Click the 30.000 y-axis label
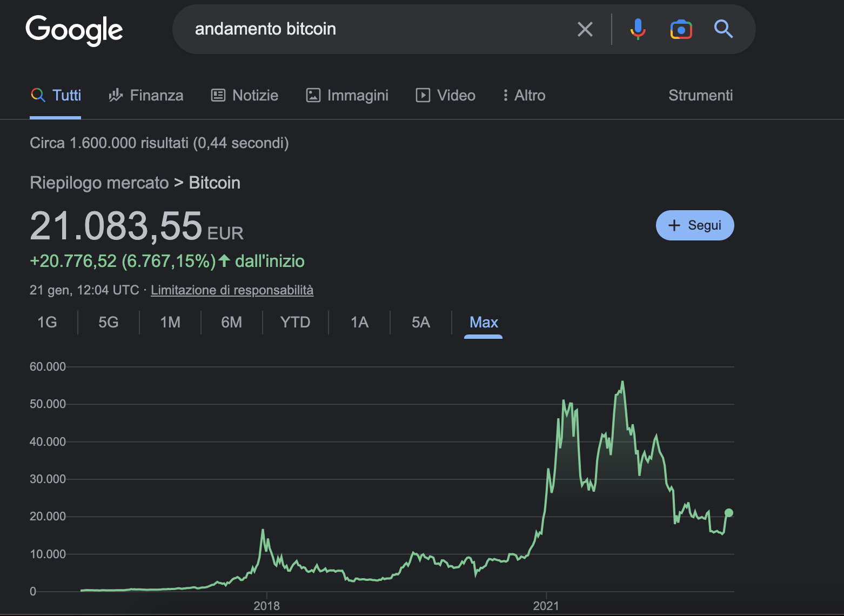Viewport: 844px width, 616px height. (x=48, y=479)
